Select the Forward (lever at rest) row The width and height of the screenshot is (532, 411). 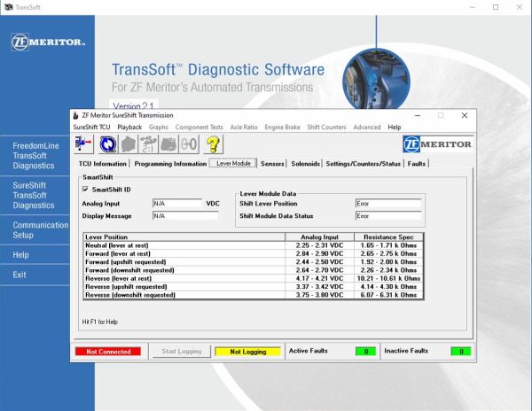pyautogui.click(x=253, y=253)
